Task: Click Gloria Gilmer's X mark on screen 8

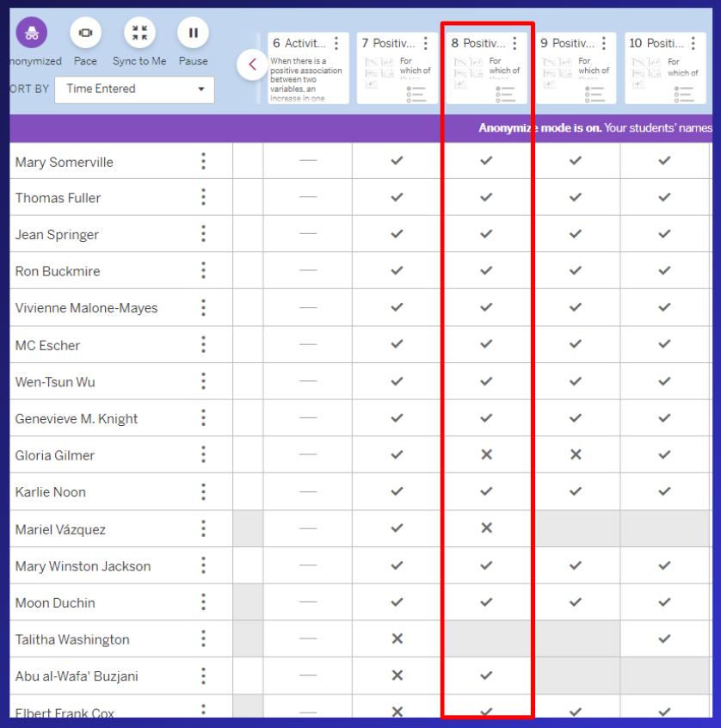Action: click(x=486, y=454)
